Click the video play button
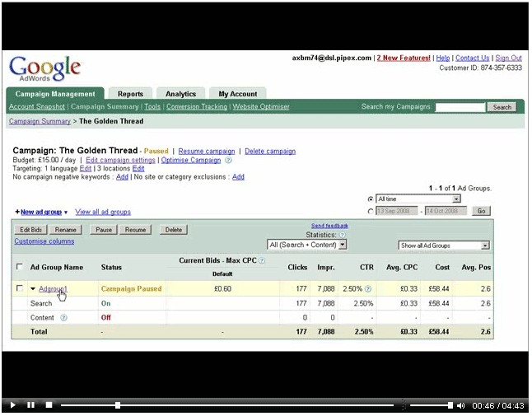Screen dimensions: 532x416 (13, 404)
